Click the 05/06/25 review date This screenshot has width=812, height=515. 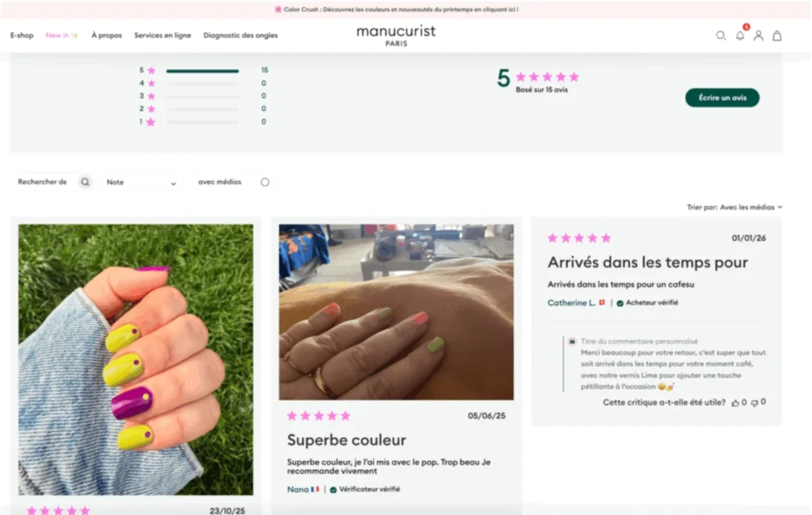click(x=487, y=416)
